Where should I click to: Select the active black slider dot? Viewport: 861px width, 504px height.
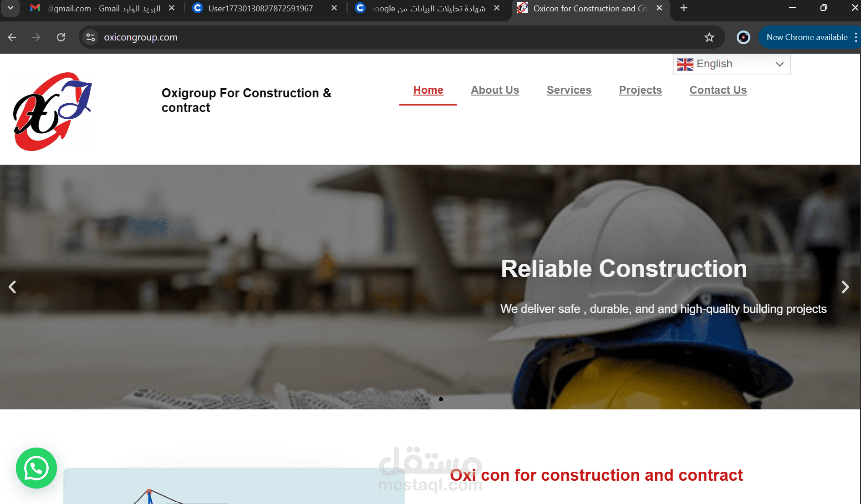[441, 399]
